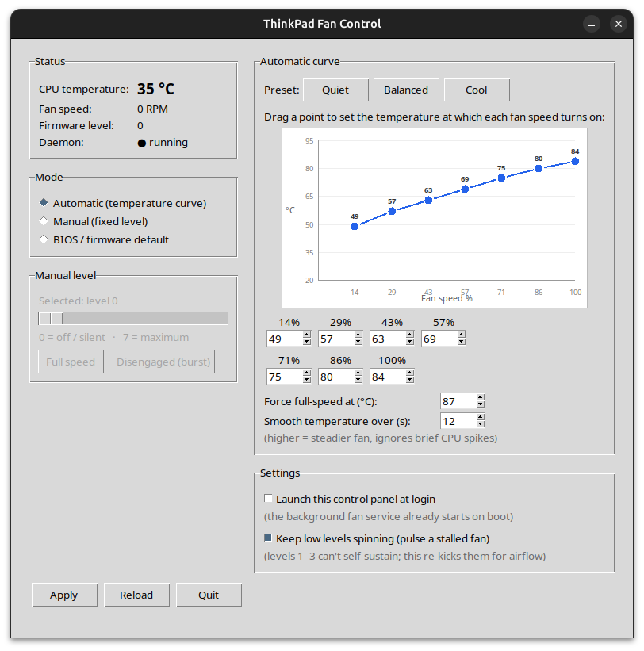Click the 14% temperature input field
Image resolution: width=644 pixels, height=651 pixels.
pyautogui.click(x=285, y=339)
